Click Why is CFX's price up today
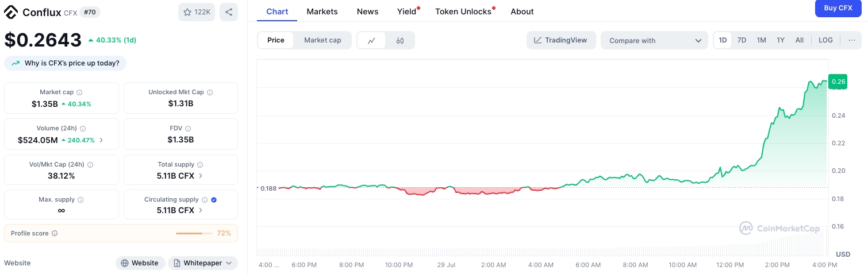This screenshot has height=274, width=868. [66, 63]
